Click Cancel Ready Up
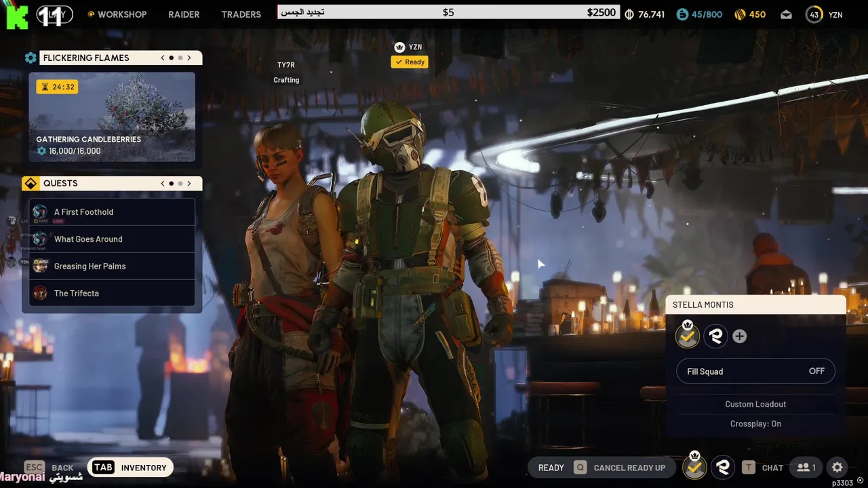The width and height of the screenshot is (868, 488). (629, 468)
